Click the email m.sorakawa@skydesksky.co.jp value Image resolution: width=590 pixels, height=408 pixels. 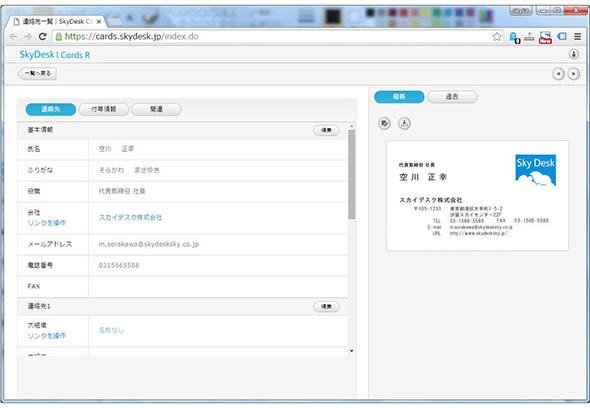(149, 244)
